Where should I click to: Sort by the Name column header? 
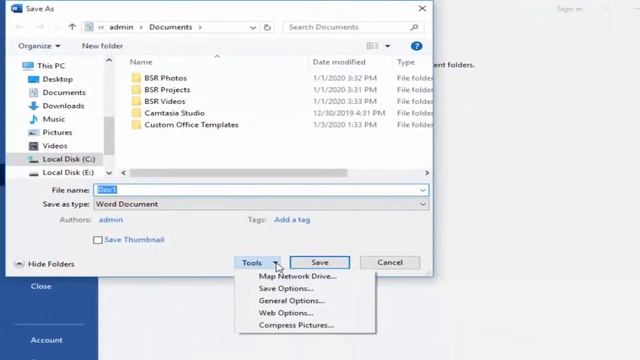[x=141, y=62]
